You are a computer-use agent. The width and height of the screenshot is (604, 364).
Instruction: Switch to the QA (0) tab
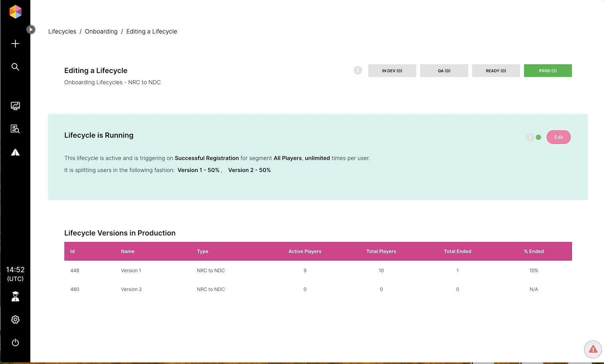point(444,71)
